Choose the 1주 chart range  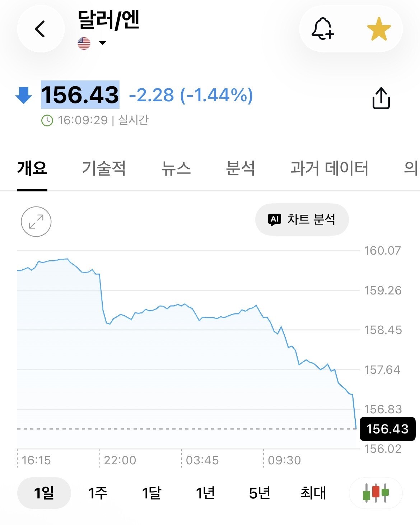click(98, 493)
